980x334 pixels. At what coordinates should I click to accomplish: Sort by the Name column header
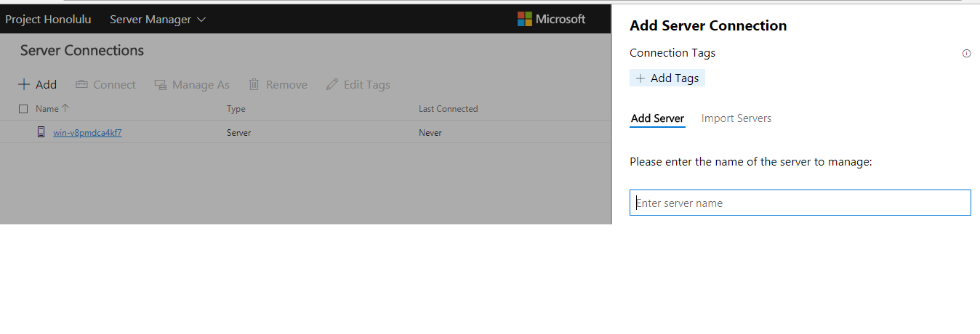52,109
